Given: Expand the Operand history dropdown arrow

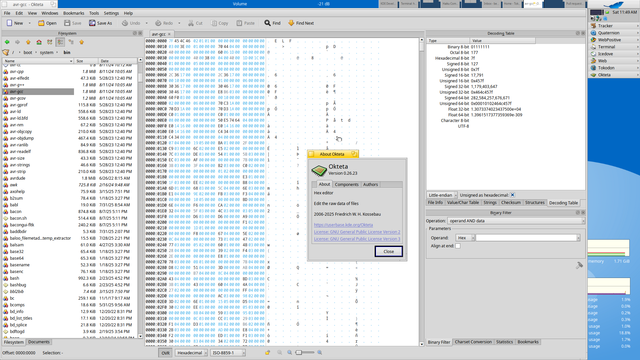Looking at the screenshot, I should [578, 238].
